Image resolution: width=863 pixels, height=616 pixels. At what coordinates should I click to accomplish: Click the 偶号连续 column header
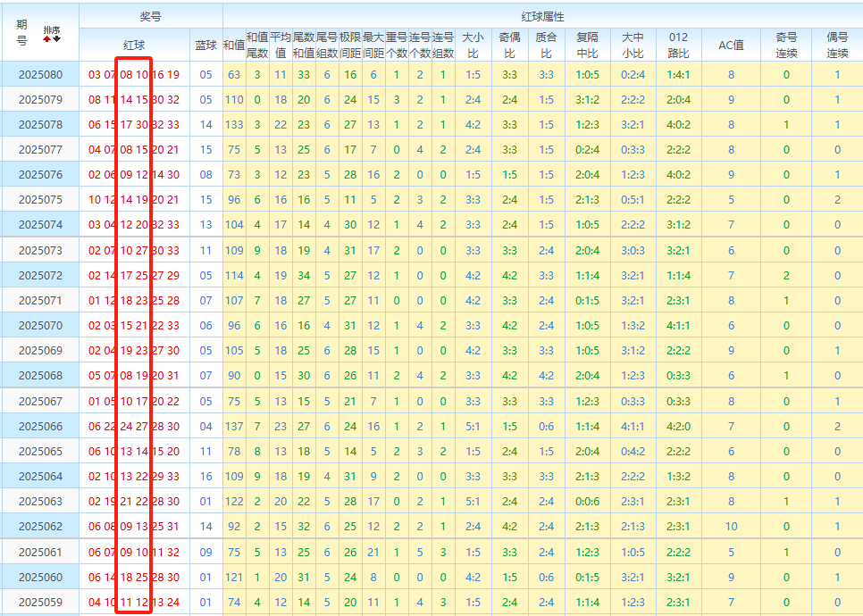pyautogui.click(x=837, y=46)
